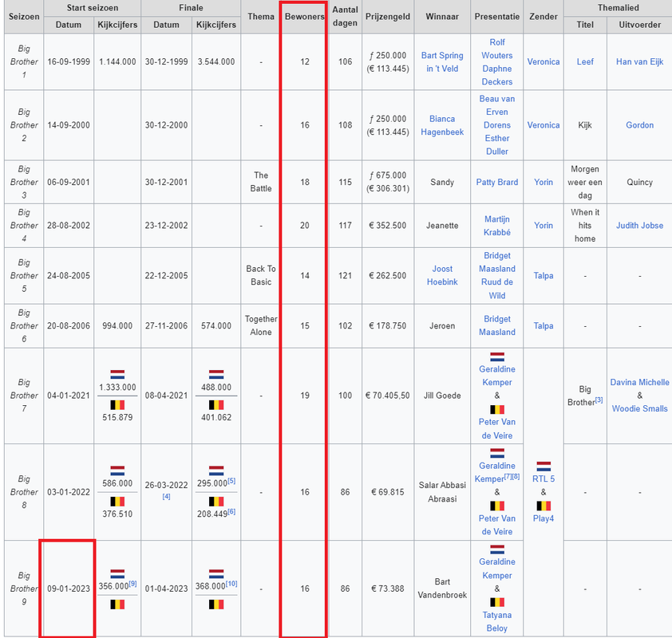This screenshot has height=638, width=672.
Task: Click the Belgian flag above 376.510
Action: 117,501
